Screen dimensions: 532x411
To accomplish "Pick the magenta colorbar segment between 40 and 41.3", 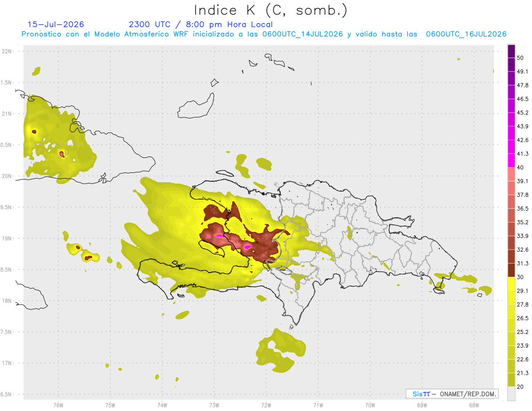I will pos(511,160).
